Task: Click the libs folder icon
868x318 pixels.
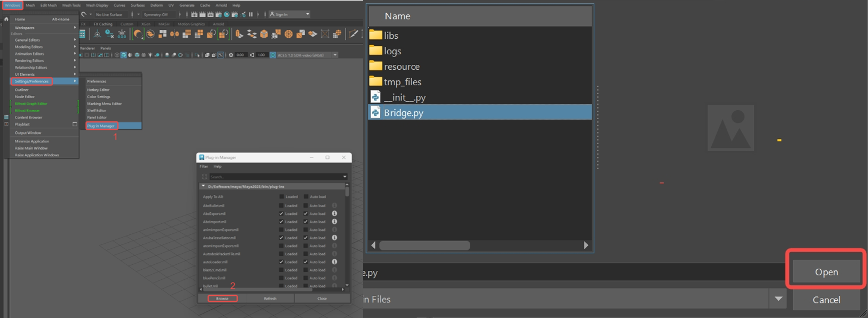Action: tap(376, 35)
